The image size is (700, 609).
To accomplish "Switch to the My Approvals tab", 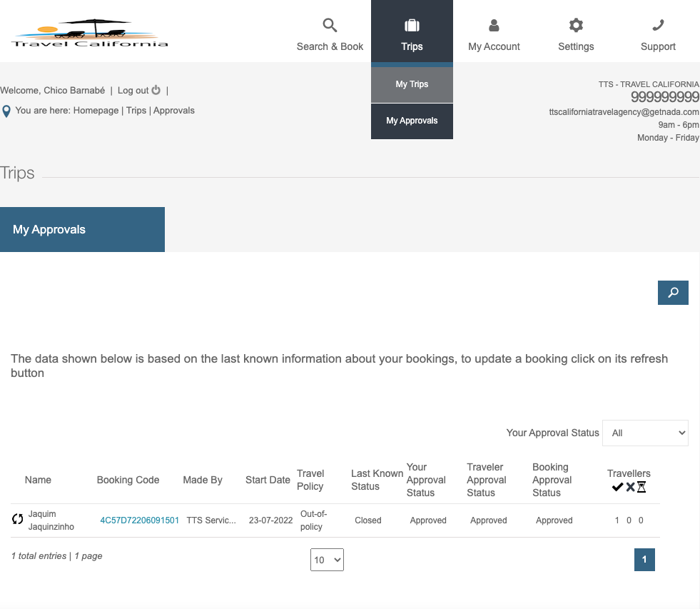I will coord(82,230).
